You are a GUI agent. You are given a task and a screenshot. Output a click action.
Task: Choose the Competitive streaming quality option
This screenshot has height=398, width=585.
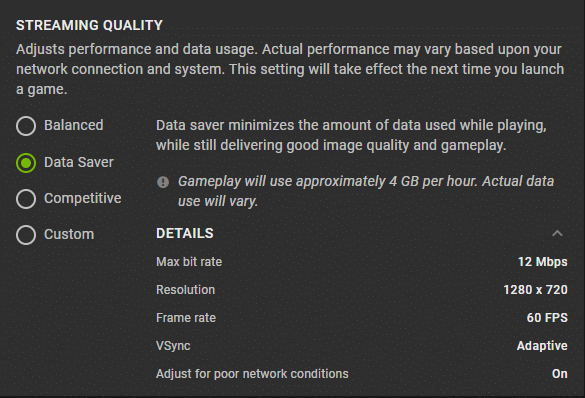click(x=26, y=199)
